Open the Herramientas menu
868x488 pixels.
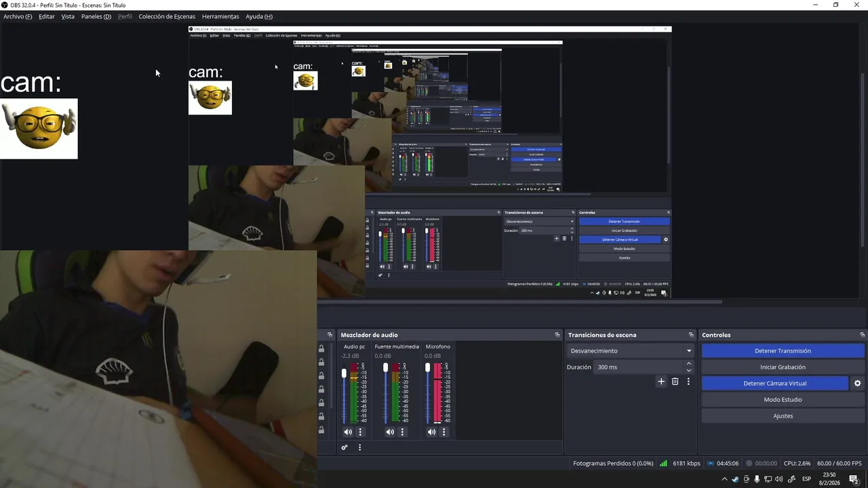pyautogui.click(x=220, y=16)
